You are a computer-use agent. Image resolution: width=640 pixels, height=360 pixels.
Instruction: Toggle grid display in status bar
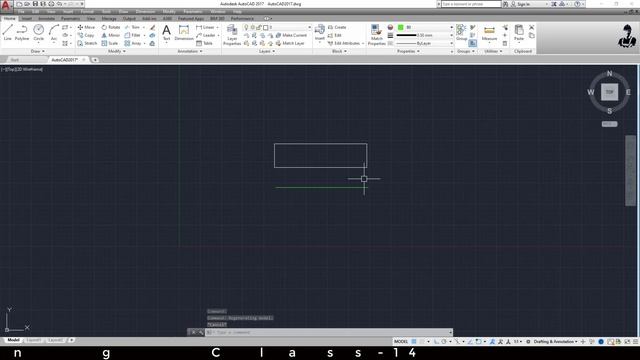point(414,342)
